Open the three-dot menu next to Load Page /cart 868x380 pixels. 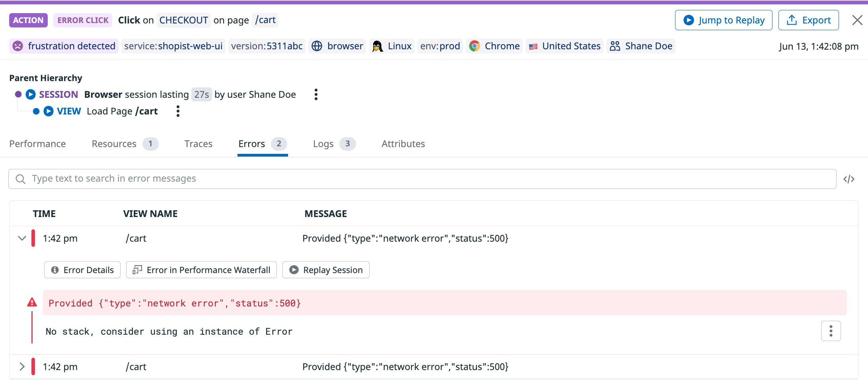click(x=178, y=111)
